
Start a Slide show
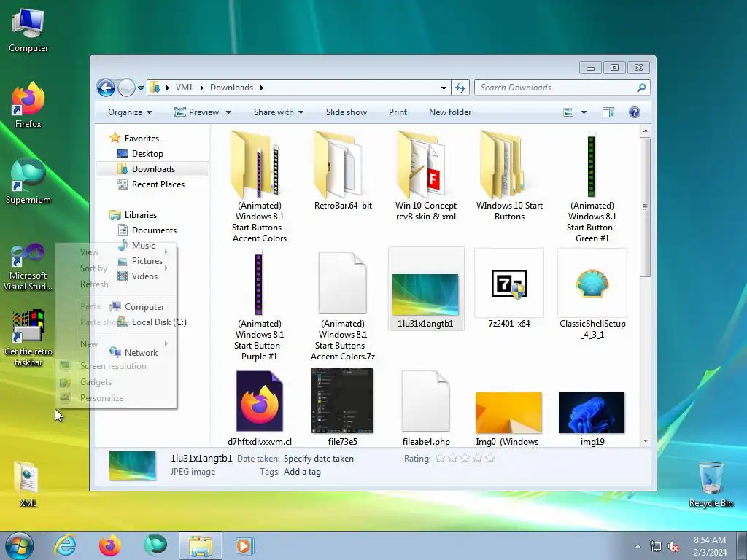point(347,112)
